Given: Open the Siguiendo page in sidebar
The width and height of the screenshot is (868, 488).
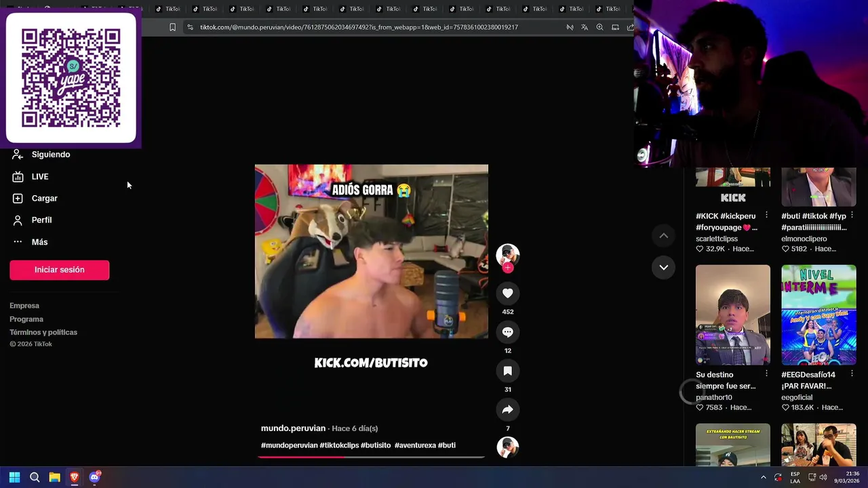Looking at the screenshot, I should [x=41, y=155].
